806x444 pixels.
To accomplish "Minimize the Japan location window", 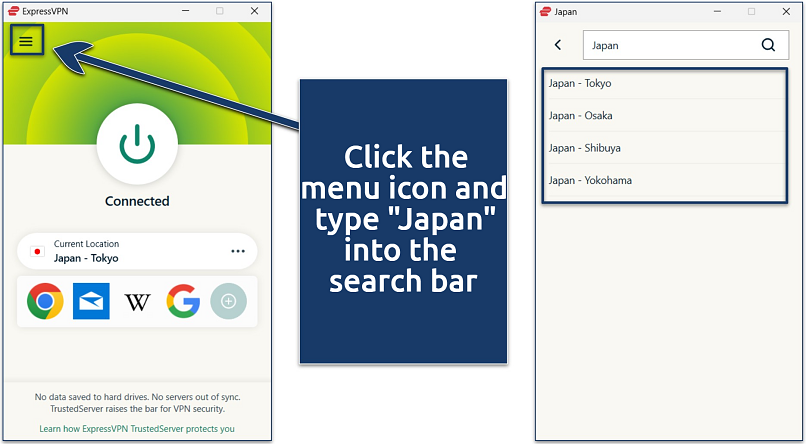I will pos(718,11).
